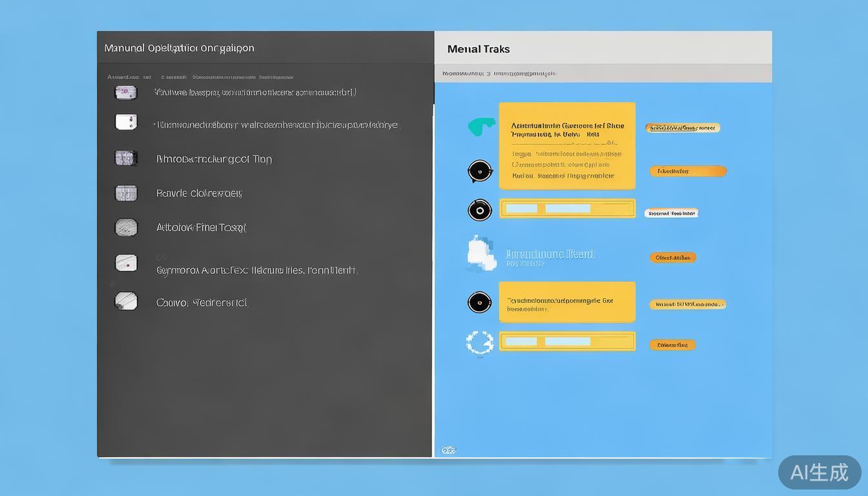
Task: Click the breadcrumb path under Menual Traks
Action: [499, 74]
